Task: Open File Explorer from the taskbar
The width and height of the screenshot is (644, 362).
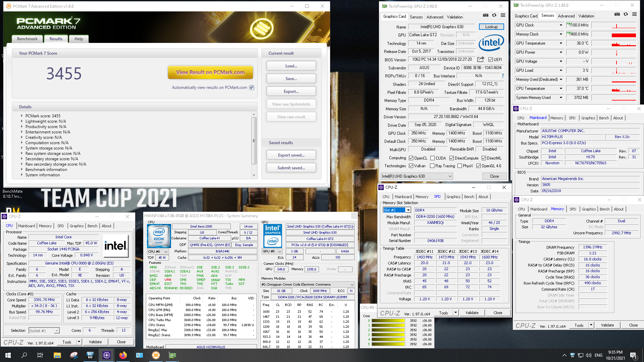Action: point(57,355)
